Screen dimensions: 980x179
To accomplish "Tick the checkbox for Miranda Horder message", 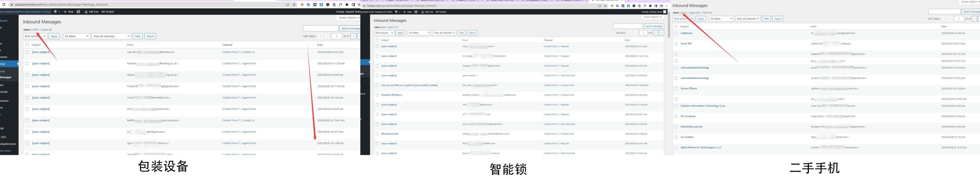I will (x=377, y=134).
